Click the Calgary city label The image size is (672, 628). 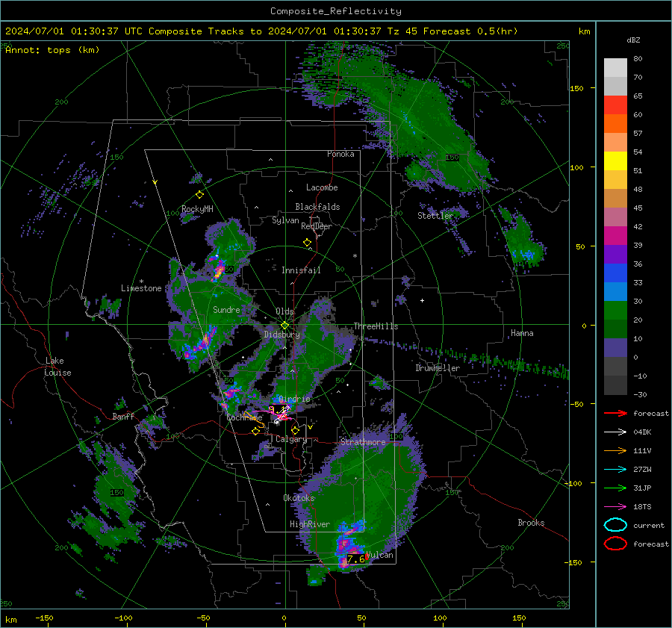pyautogui.click(x=291, y=439)
